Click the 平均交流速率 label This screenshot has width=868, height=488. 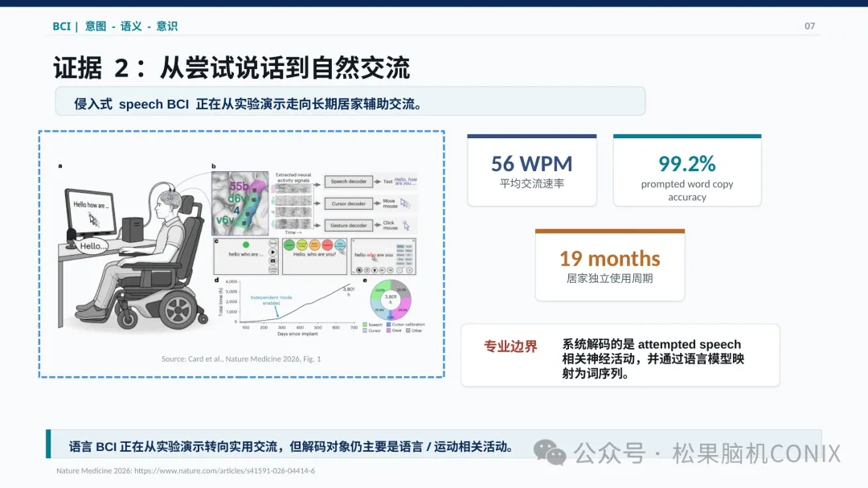pyautogui.click(x=531, y=184)
